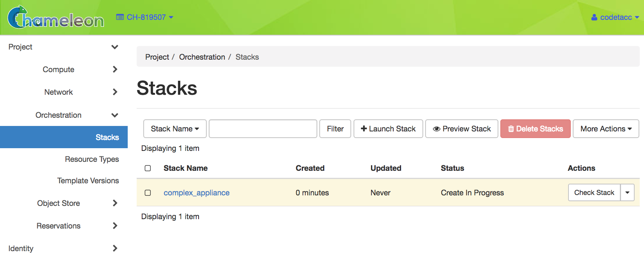Screen dimensions: 644x264
Task: Expand the Identity section chevron
Action: tap(115, 248)
